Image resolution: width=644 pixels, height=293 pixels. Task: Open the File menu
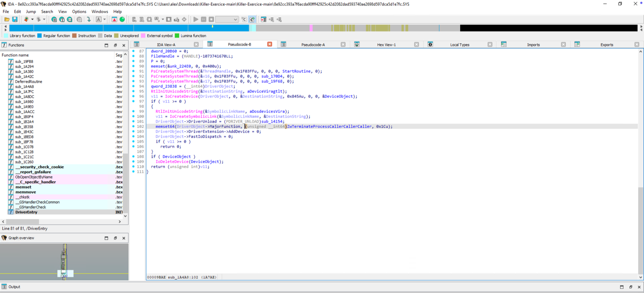coord(6,11)
